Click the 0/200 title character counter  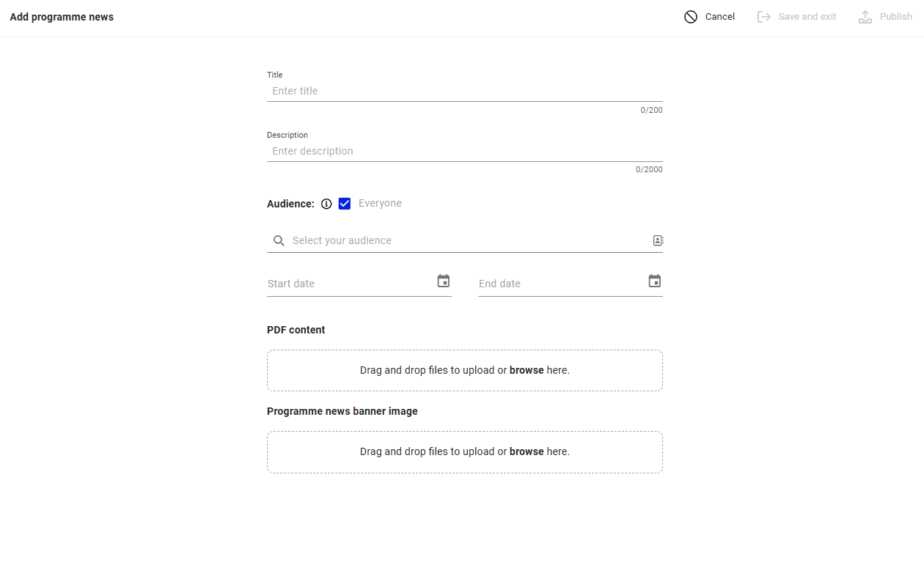click(x=651, y=110)
